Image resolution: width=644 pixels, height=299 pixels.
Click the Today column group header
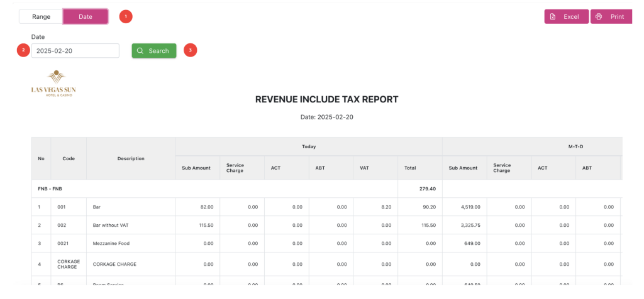point(309,146)
